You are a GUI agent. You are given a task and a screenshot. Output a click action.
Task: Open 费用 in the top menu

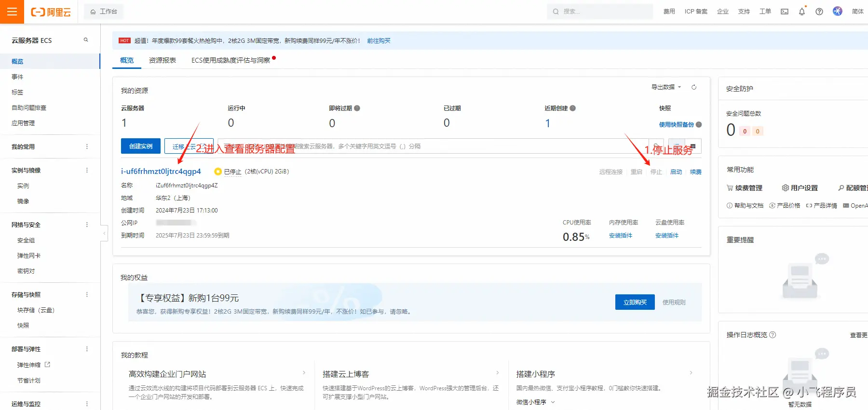[x=669, y=12]
